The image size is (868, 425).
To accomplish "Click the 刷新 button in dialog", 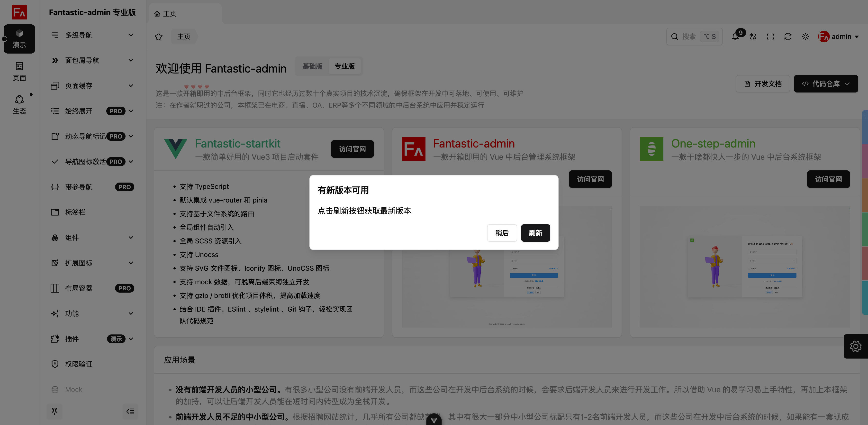I will pos(535,233).
